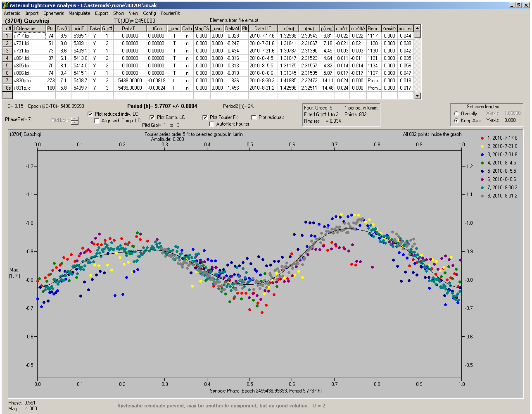The width and height of the screenshot is (532, 414).
Task: Click the rms res column header
Action: pyautogui.click(x=406, y=29)
